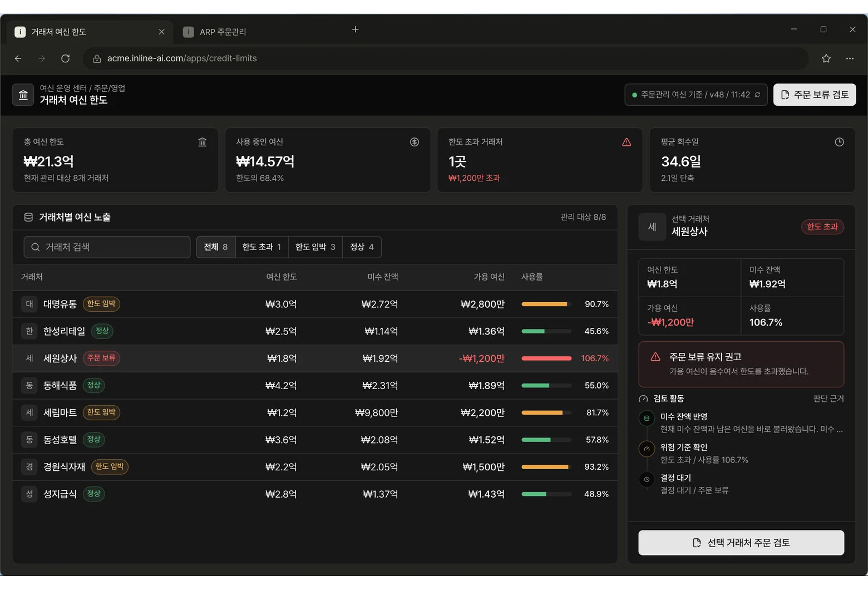Screen dimensions: 868x590
Task: Click the refresh icon in 주문관리 여신 기준 badge
Action: pyautogui.click(x=757, y=95)
